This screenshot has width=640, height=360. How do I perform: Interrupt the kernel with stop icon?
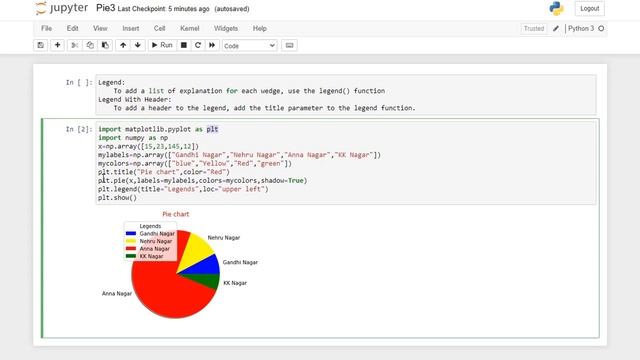184,45
